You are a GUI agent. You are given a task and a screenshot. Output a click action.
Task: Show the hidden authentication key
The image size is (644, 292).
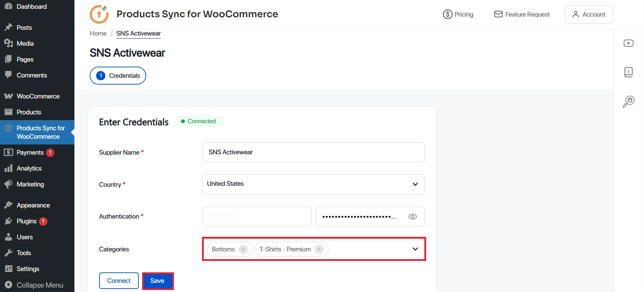point(413,217)
